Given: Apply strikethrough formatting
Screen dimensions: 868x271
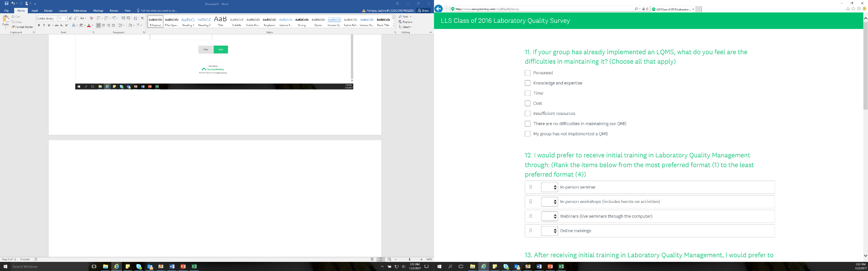Looking at the screenshot, I should (x=57, y=25).
